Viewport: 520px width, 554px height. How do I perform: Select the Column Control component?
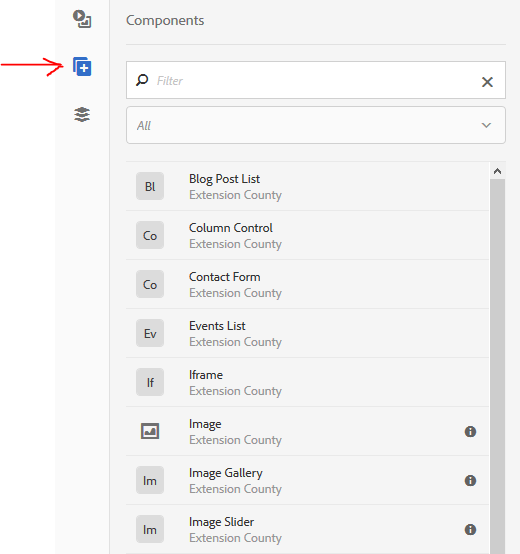(x=307, y=235)
